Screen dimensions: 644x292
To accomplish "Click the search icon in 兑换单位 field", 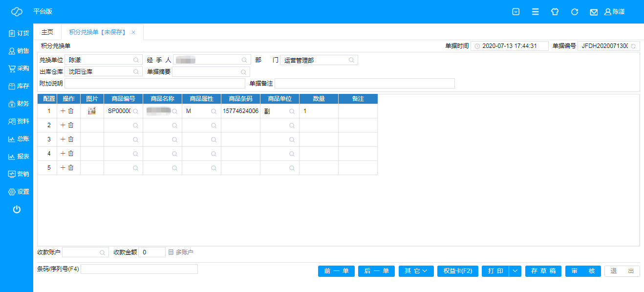I will 136,60.
